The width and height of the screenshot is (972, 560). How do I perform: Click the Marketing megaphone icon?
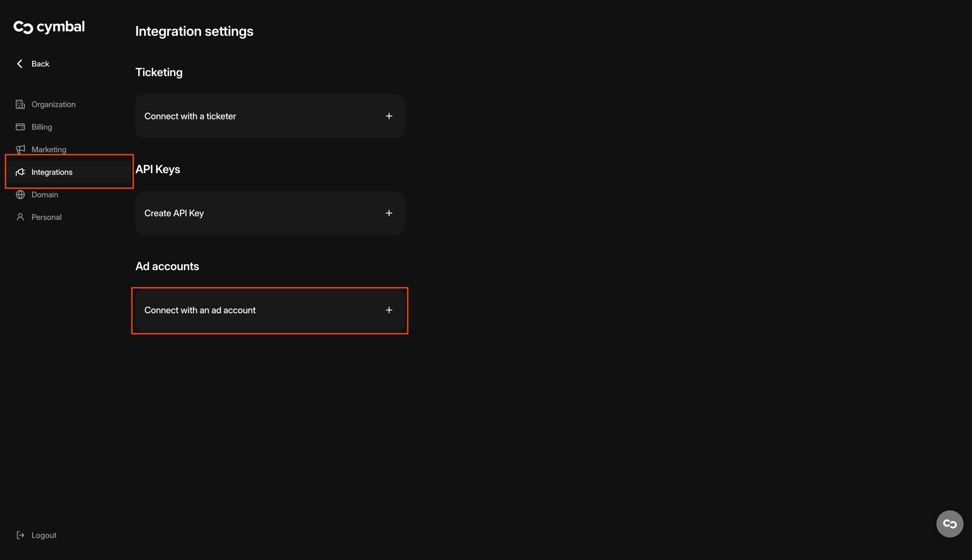20,149
